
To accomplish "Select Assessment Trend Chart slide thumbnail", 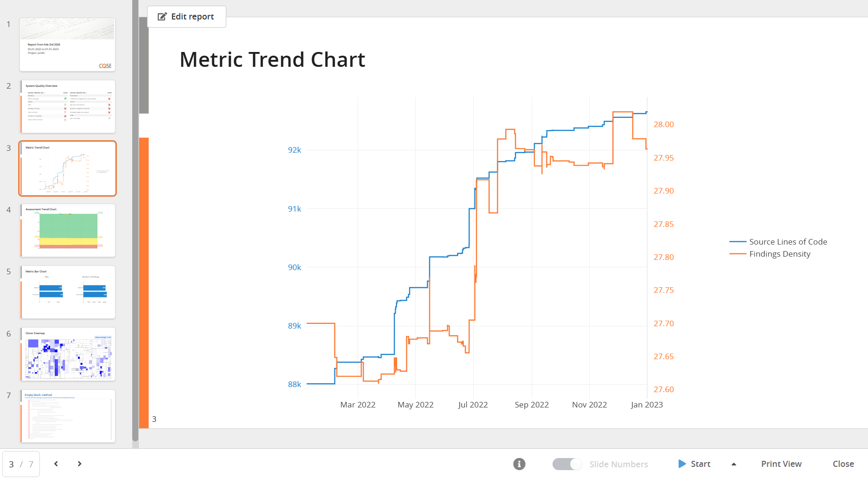I will (x=67, y=230).
